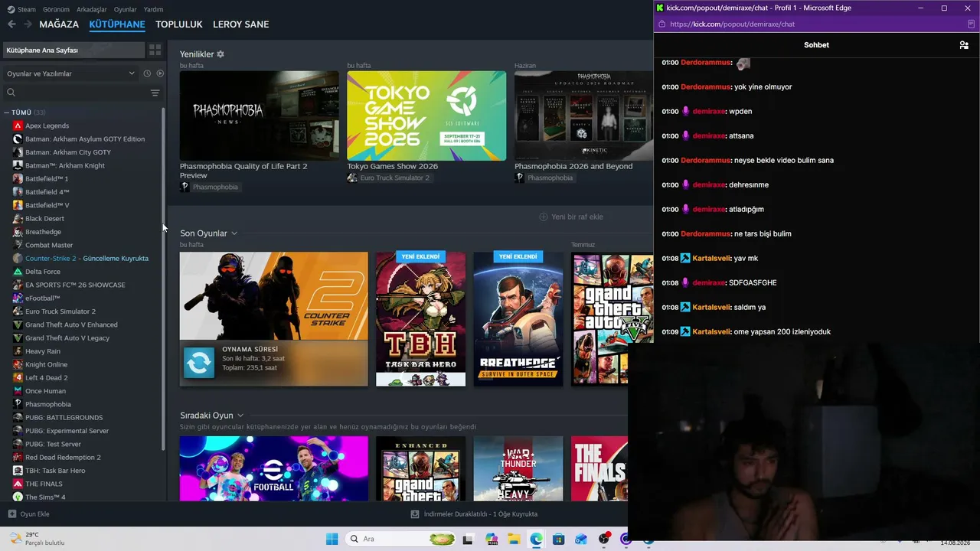Image resolution: width=980 pixels, height=551 pixels.
Task: Open the TBH Task Bar Hero cover
Action: pos(420,319)
